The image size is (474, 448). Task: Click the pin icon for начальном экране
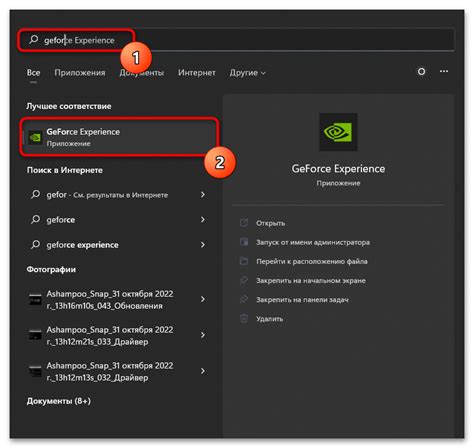pyautogui.click(x=244, y=280)
